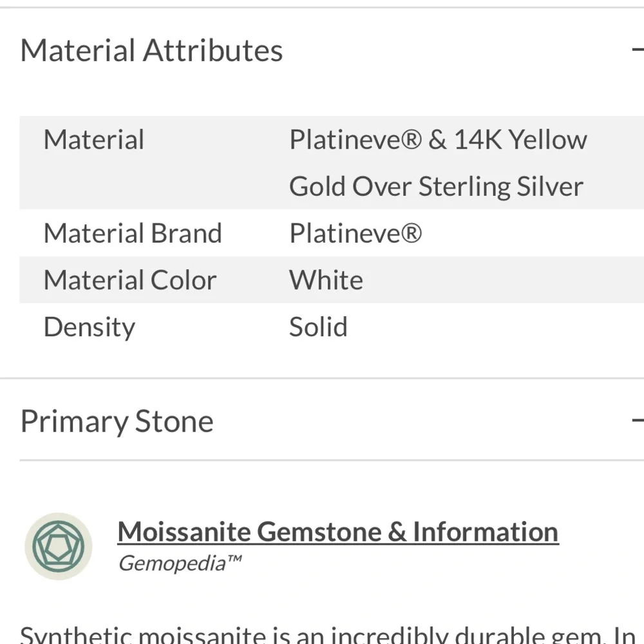Click the Primary Stone heading

tap(117, 421)
